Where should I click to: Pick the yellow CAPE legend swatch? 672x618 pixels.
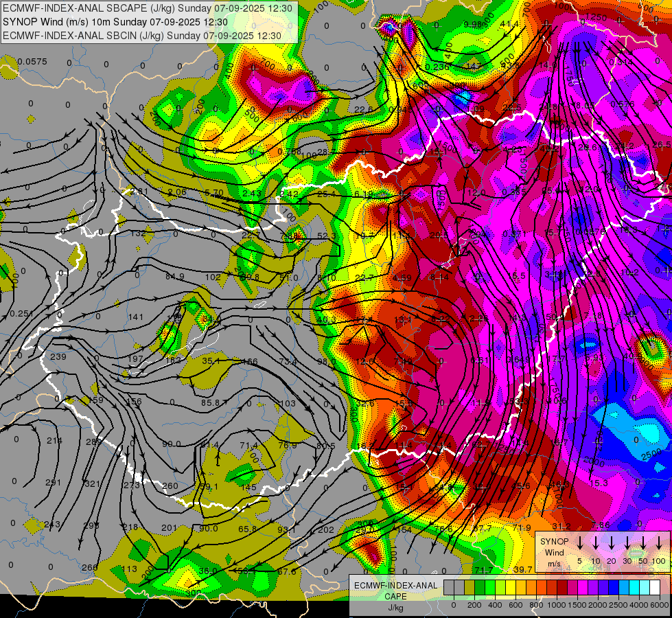click(x=511, y=588)
